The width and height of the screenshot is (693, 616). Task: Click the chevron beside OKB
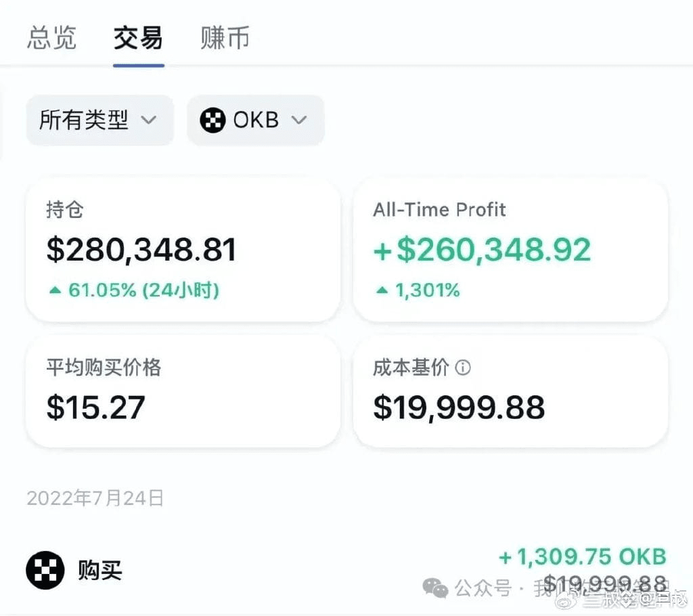point(299,120)
